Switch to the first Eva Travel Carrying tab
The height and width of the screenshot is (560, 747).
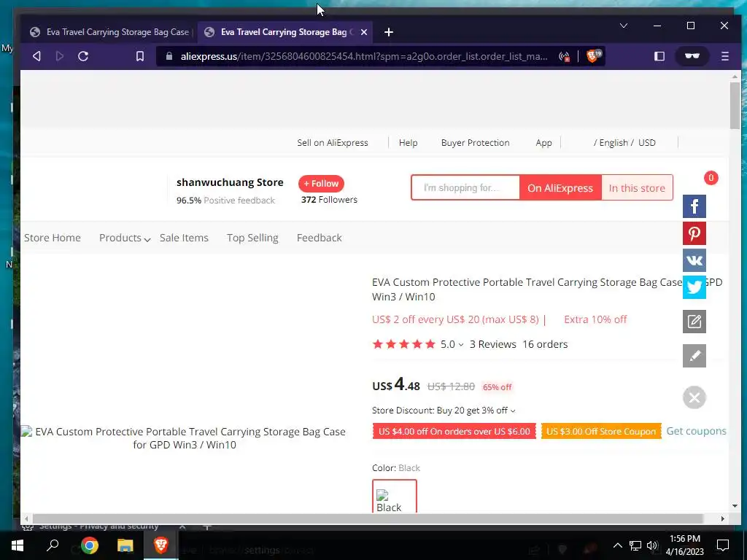tap(111, 32)
